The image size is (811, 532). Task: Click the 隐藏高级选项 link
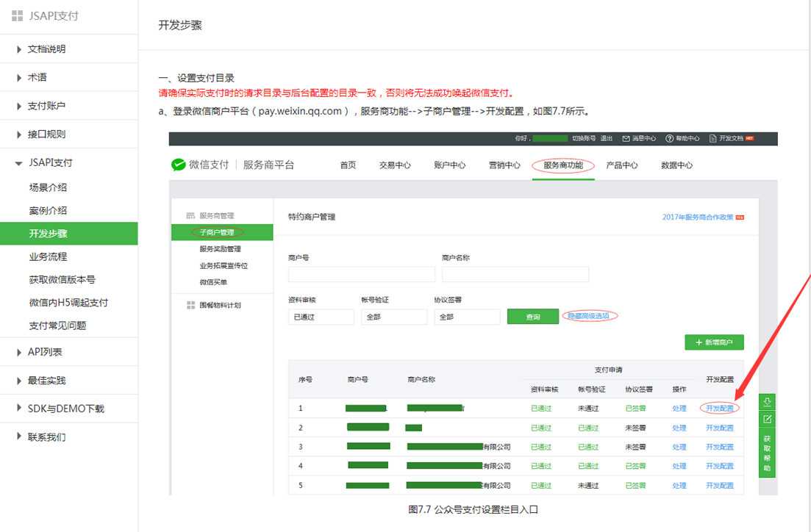pyautogui.click(x=589, y=316)
